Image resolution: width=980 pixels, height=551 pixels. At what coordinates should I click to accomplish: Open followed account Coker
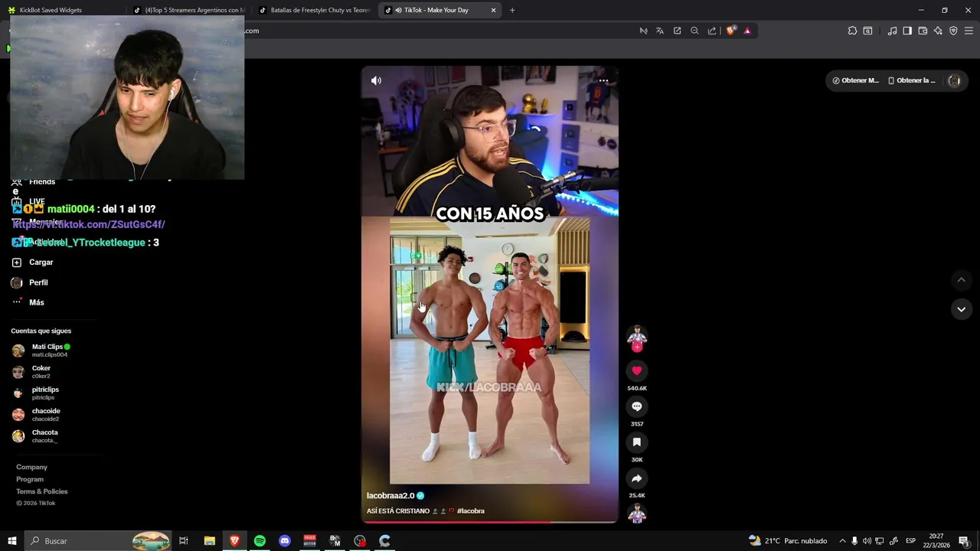(31, 372)
